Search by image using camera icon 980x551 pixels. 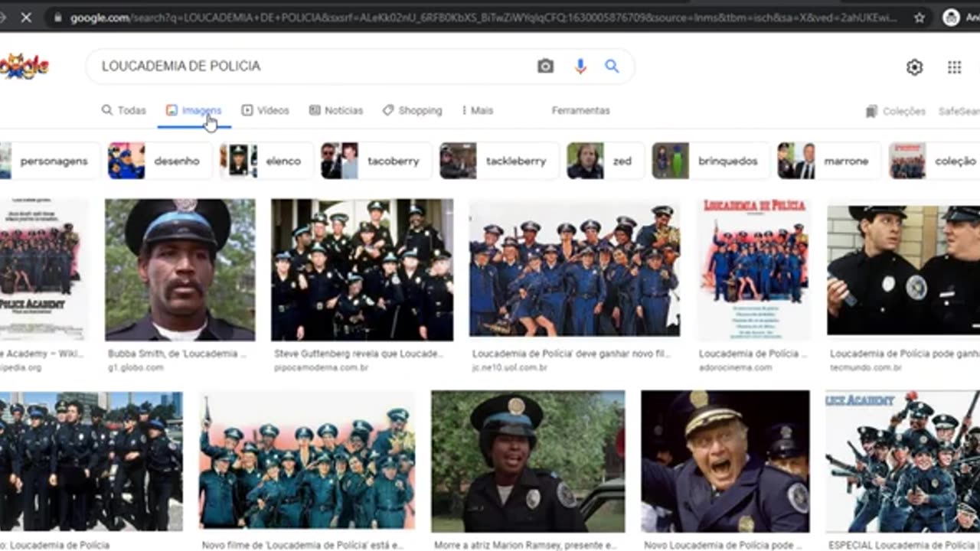[545, 67]
